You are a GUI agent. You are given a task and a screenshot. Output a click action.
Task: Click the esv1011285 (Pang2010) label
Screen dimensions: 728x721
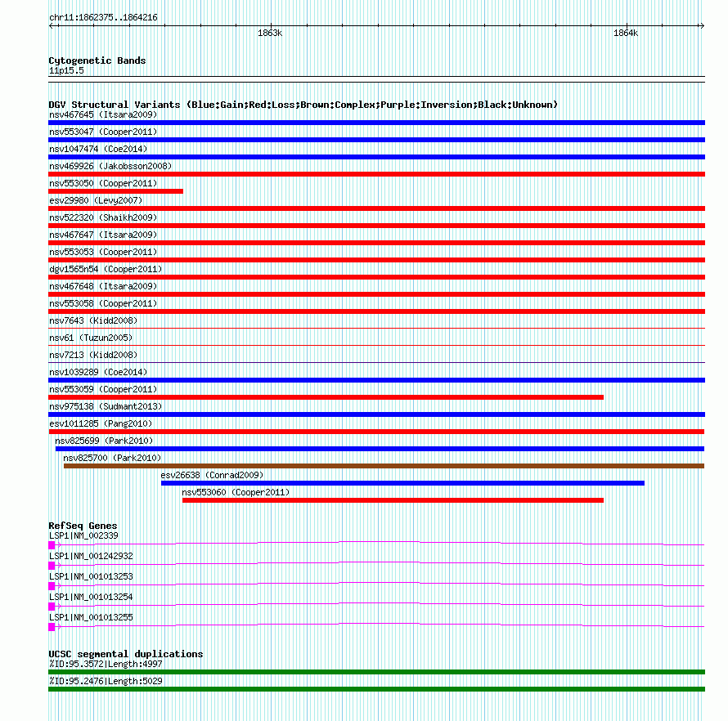[101, 423]
